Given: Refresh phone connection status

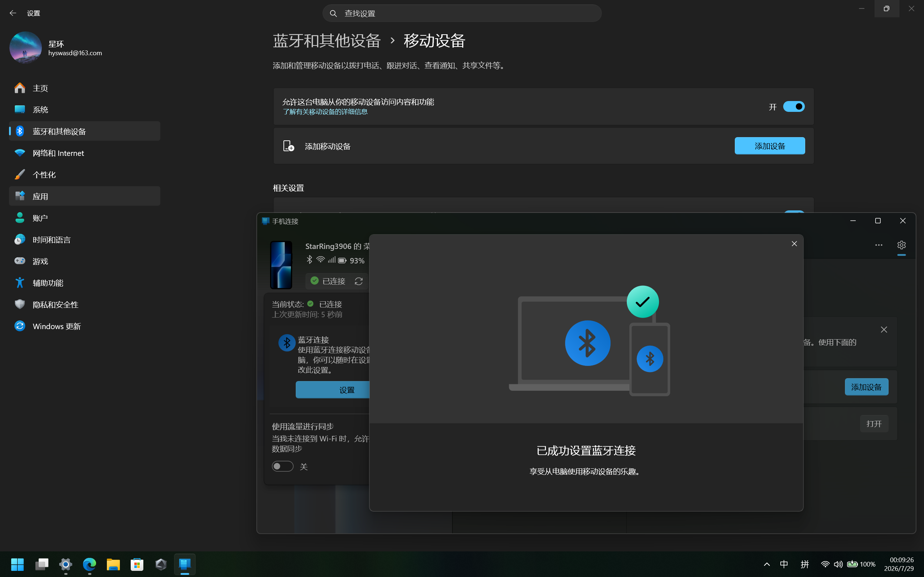Looking at the screenshot, I should pos(359,281).
